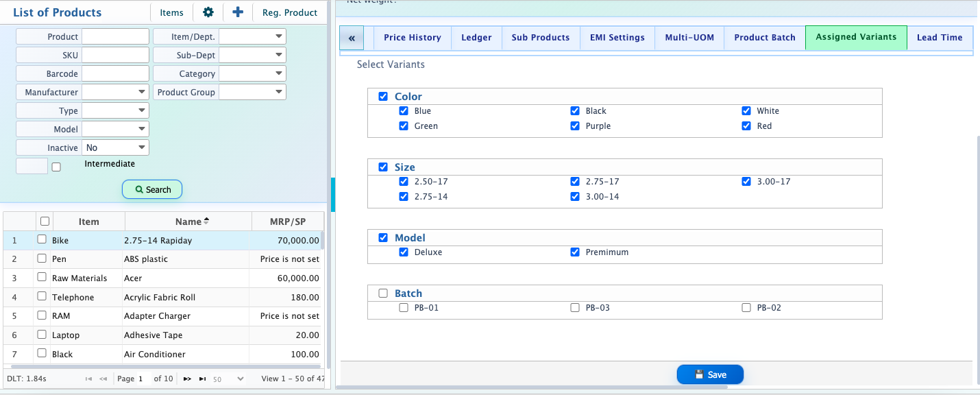Click the page number input box
This screenshot has width=980, height=395.
pos(143,379)
